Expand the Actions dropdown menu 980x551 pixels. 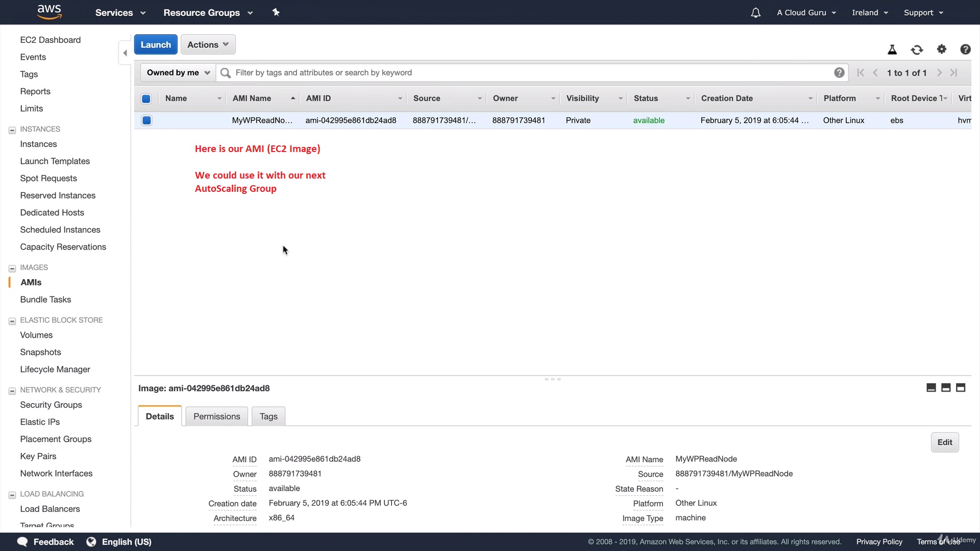208,44
